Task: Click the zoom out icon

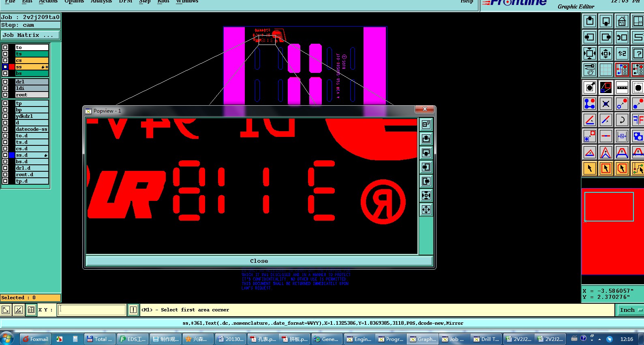Action: tap(606, 53)
